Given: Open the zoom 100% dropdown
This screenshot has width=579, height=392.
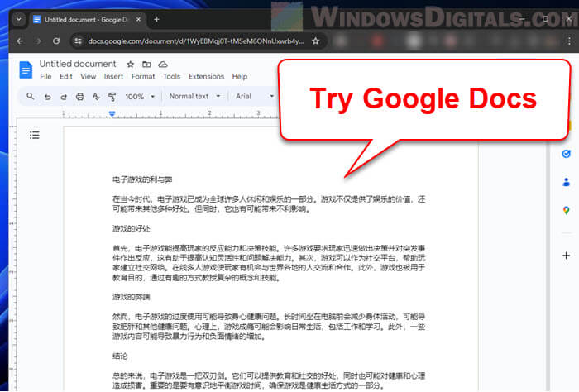Looking at the screenshot, I should 140,97.
